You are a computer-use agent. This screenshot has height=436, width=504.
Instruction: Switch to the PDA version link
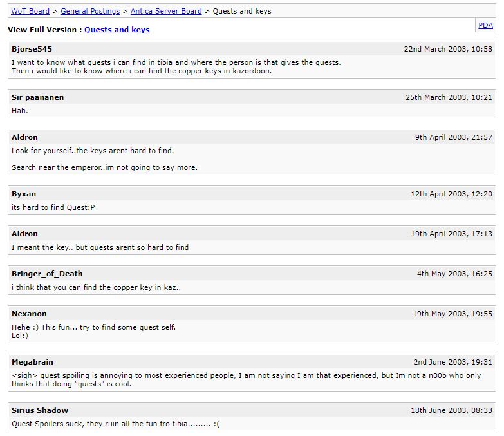[485, 25]
